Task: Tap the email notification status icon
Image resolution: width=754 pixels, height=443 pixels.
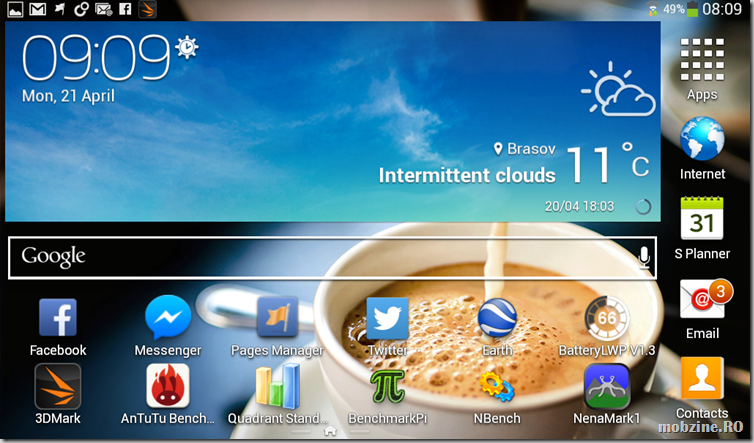Action: [x=103, y=9]
